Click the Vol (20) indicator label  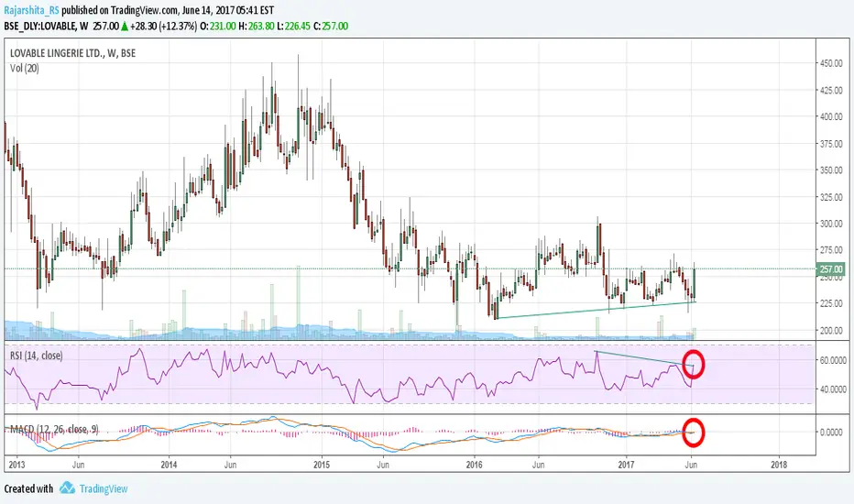point(25,68)
